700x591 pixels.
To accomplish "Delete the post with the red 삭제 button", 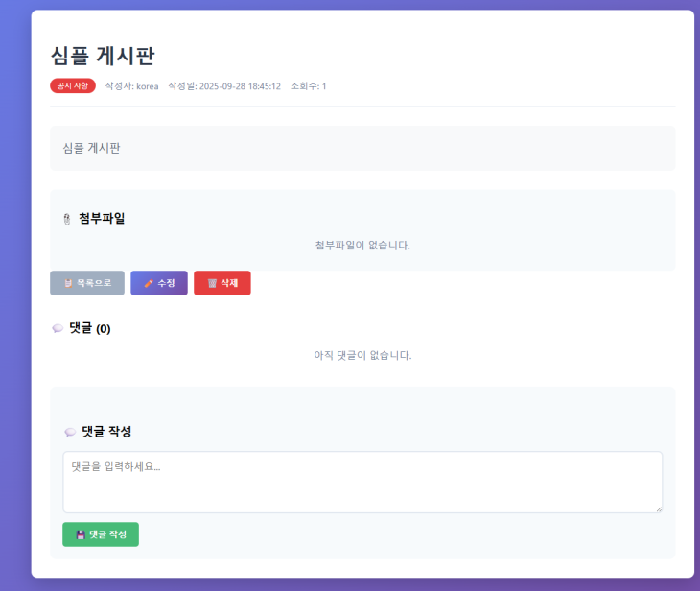I will pyautogui.click(x=222, y=283).
